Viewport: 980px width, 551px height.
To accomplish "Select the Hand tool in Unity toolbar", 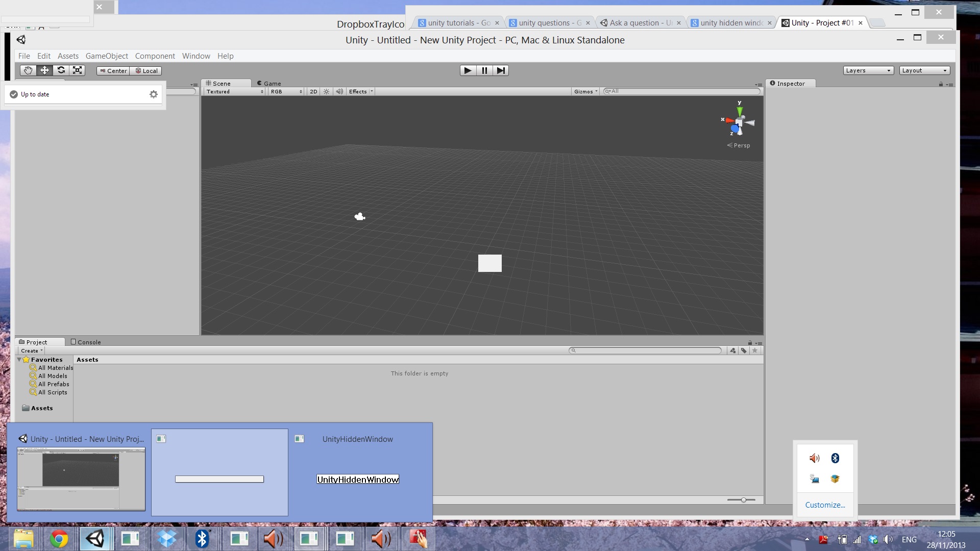I will 28,70.
